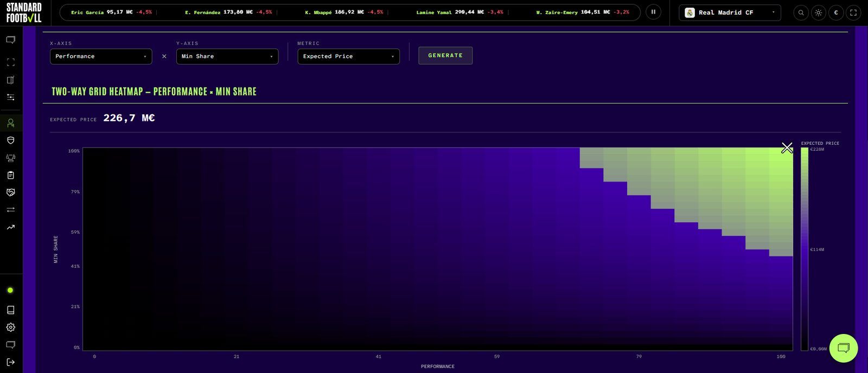Viewport: 868px width, 373px height.
Task: Click the MIN SHARE y-axis label
Action: 56,249
